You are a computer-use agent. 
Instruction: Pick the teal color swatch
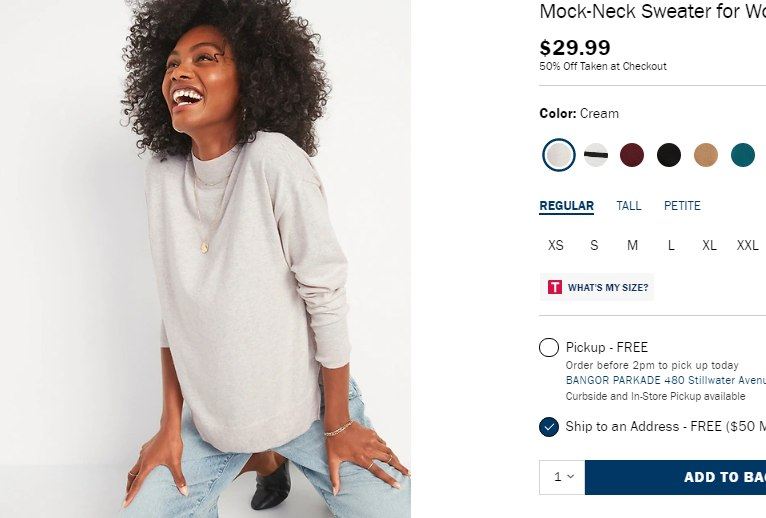tap(742, 155)
